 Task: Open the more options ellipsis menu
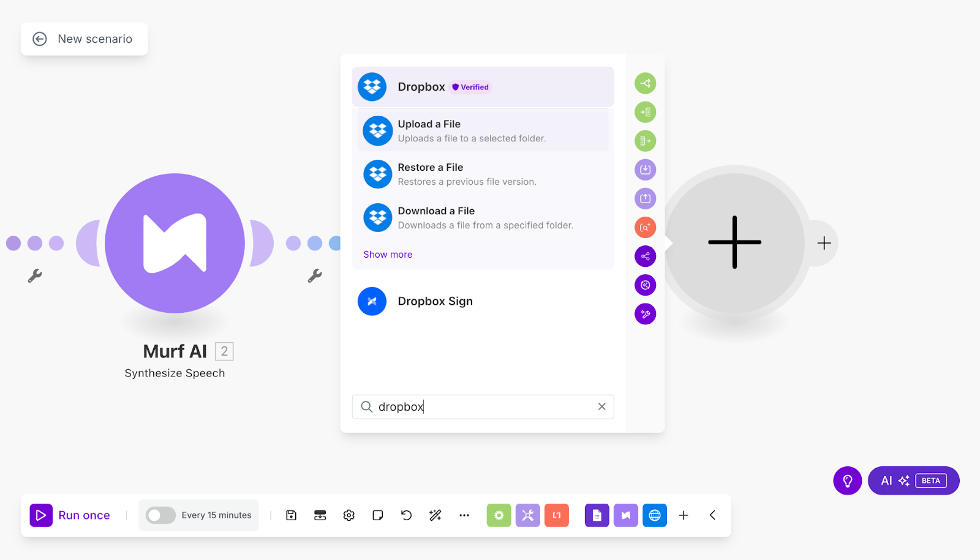pyautogui.click(x=464, y=515)
